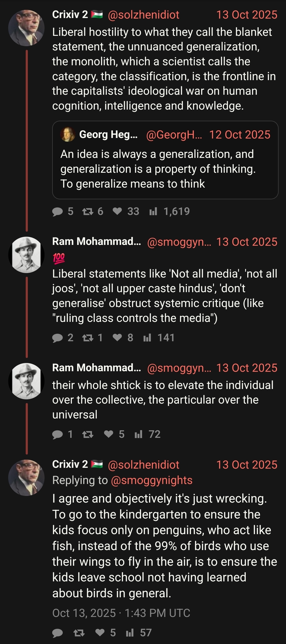Click reply icon on 'Liberal statements' post
The width and height of the screenshot is (286, 644).
(x=58, y=338)
